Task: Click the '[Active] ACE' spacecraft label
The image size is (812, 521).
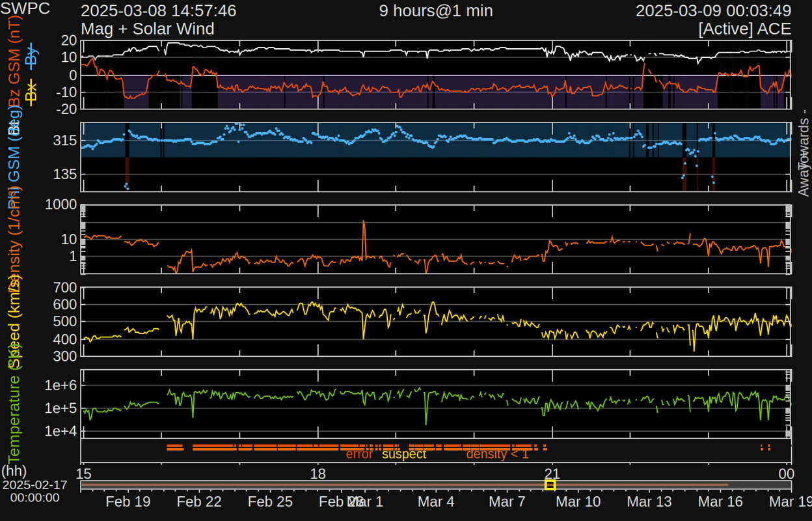Action: coord(745,29)
